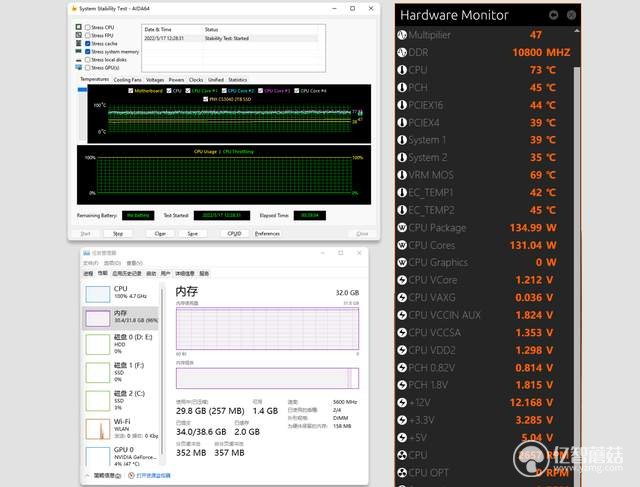Click the CPU OPT fan icon
640x487 pixels.
point(402,473)
